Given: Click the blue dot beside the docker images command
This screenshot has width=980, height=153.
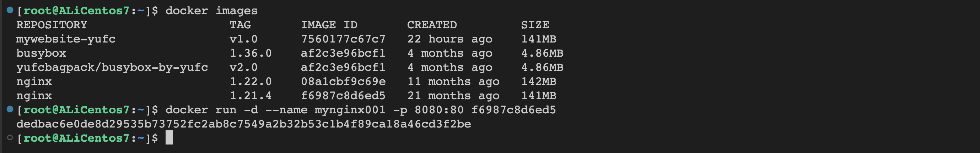Looking at the screenshot, I should coord(10,10).
